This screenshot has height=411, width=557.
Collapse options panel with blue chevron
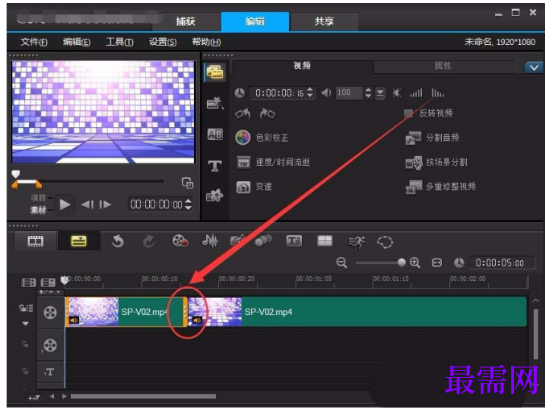[534, 67]
